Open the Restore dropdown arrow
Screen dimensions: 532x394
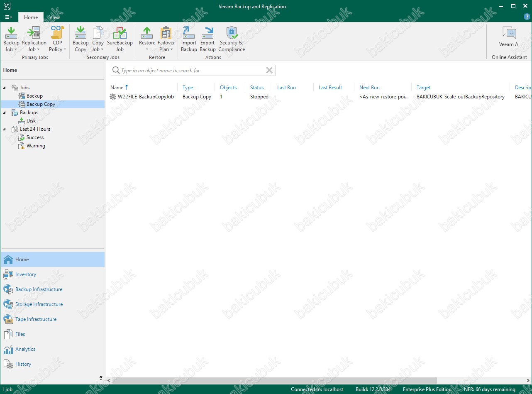[x=147, y=49]
